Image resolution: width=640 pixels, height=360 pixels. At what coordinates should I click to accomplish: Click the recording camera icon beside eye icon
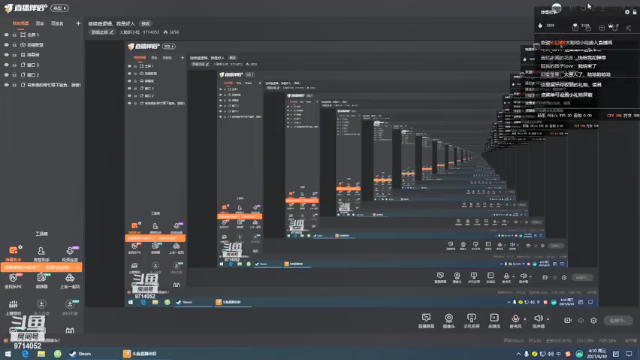(568, 320)
